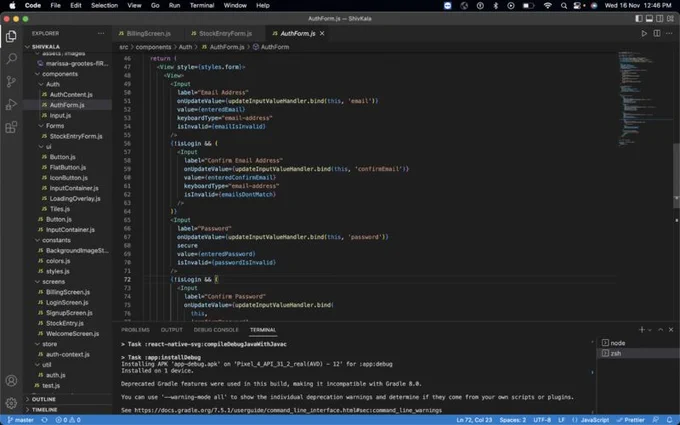Image resolution: width=680 pixels, height=425 pixels.
Task: Synchronize changes icon in status bar
Action: [x=44, y=420]
